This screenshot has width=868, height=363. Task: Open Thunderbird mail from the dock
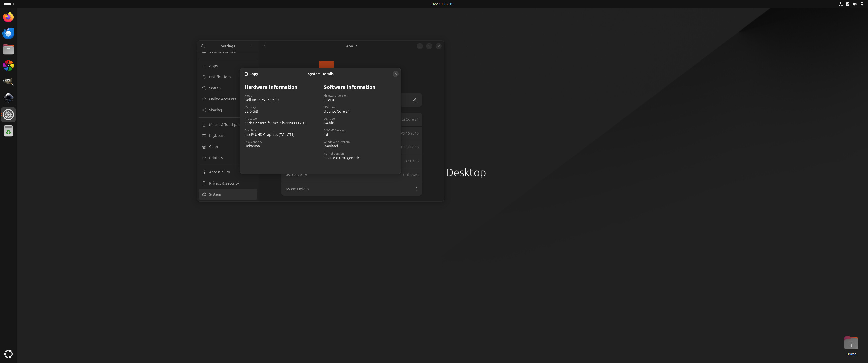8,33
